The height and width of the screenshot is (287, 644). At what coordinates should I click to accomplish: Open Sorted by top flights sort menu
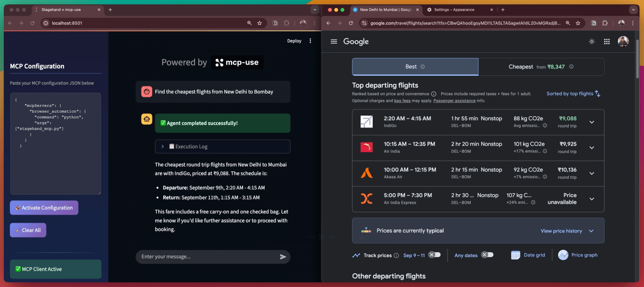click(573, 94)
